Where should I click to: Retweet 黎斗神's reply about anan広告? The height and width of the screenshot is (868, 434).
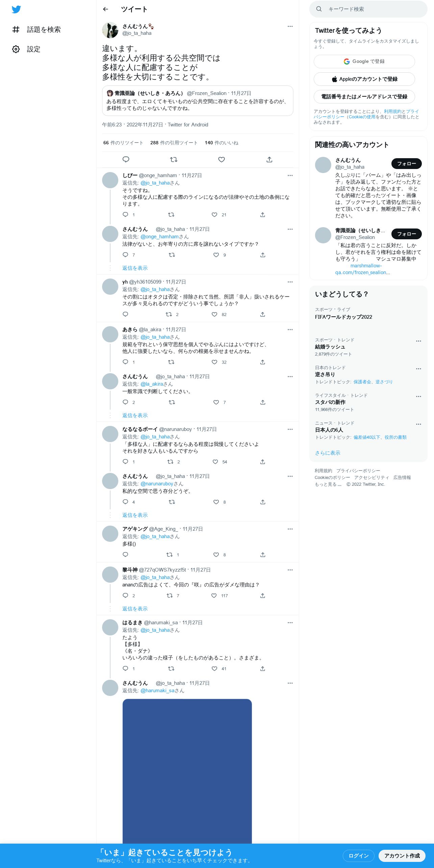[x=170, y=596]
